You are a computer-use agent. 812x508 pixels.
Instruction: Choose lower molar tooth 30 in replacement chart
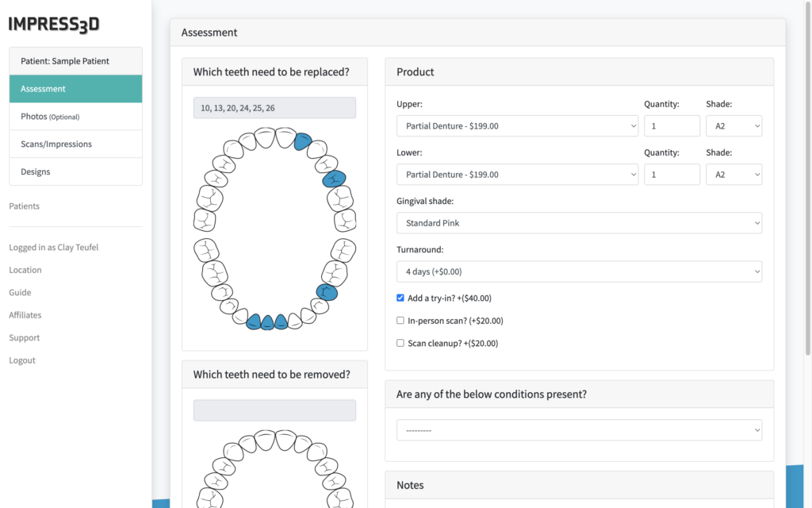[x=215, y=273]
